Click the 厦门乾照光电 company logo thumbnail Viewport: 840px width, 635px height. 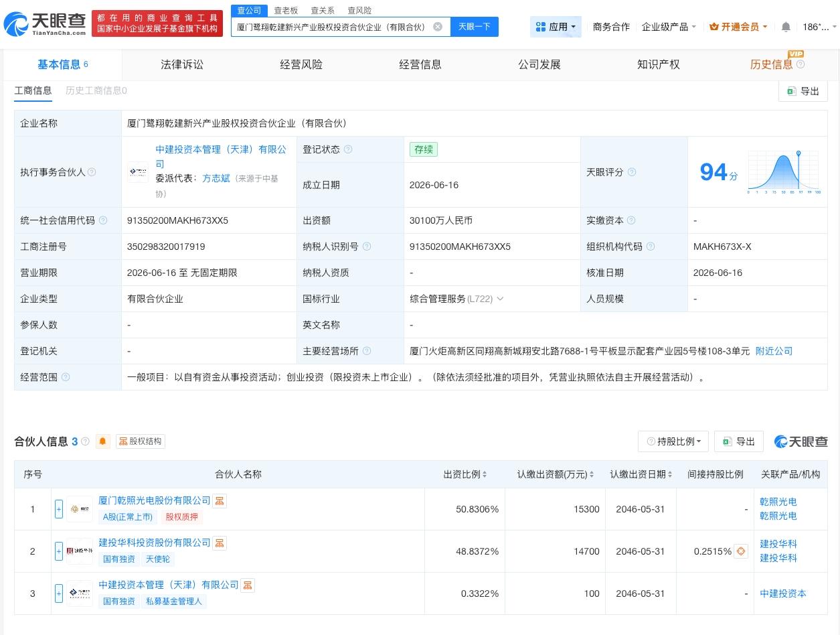point(80,509)
